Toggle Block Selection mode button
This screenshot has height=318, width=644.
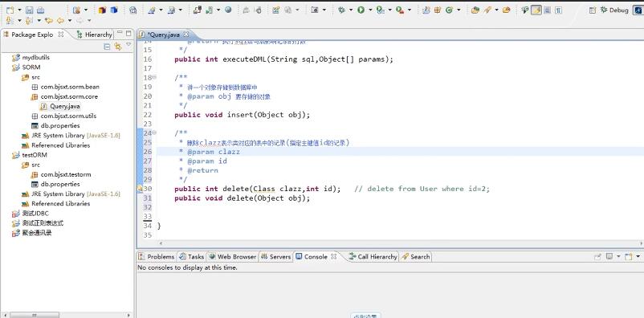pyautogui.click(x=548, y=10)
